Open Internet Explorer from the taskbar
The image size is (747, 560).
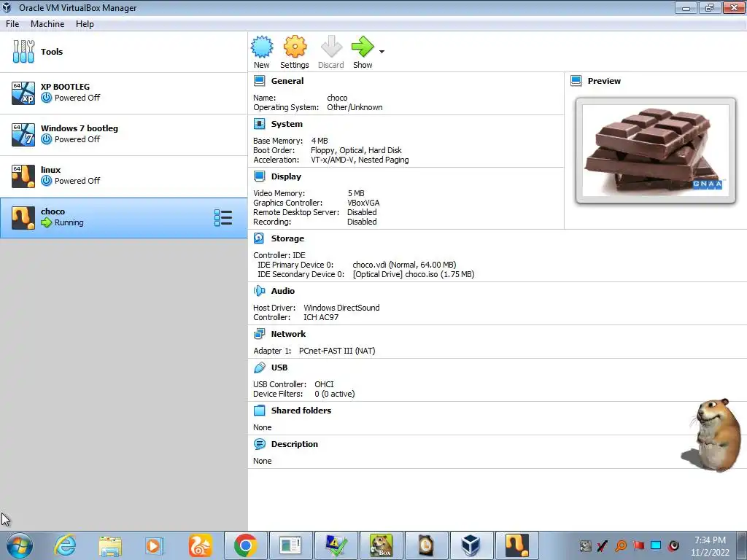tap(65, 545)
